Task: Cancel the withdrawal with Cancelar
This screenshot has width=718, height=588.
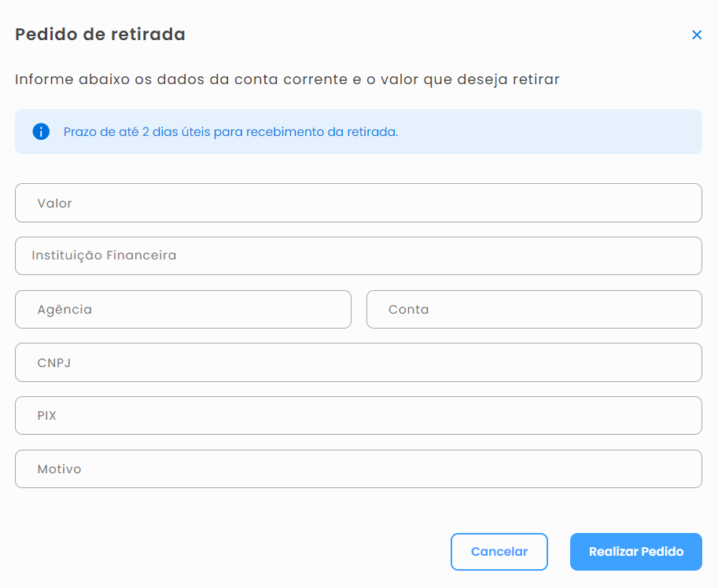Action: click(499, 552)
